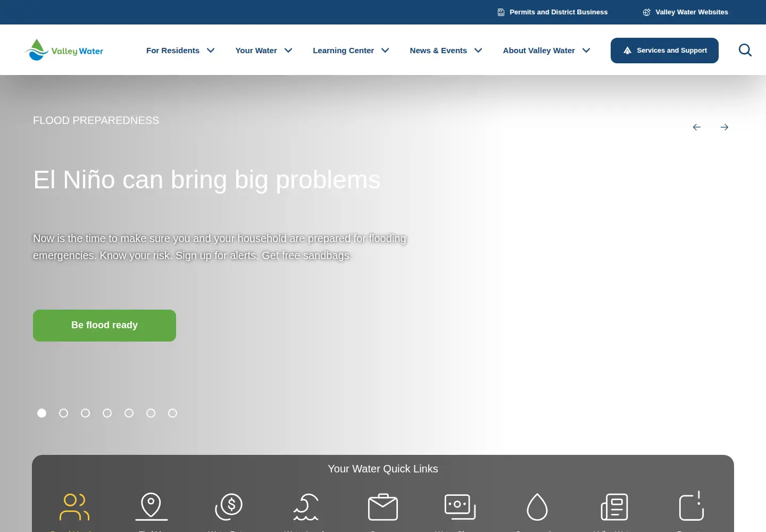Click the "FLOOD PREPAREDNESS" label
766x532 pixels.
(x=96, y=120)
